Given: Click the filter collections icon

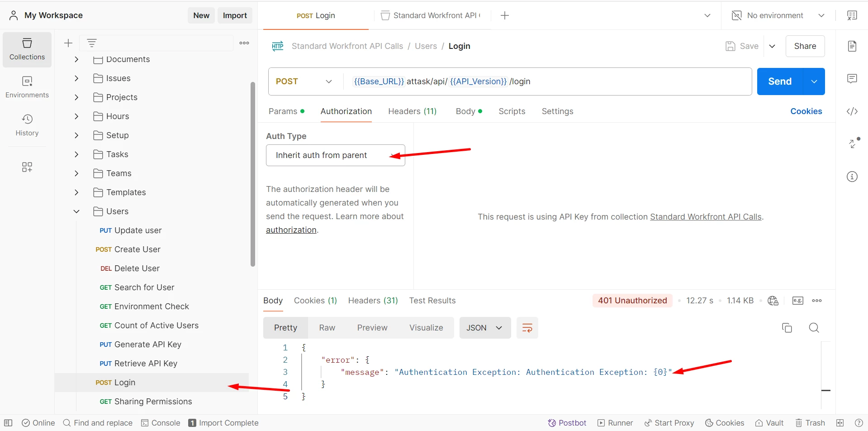Looking at the screenshot, I should [92, 43].
